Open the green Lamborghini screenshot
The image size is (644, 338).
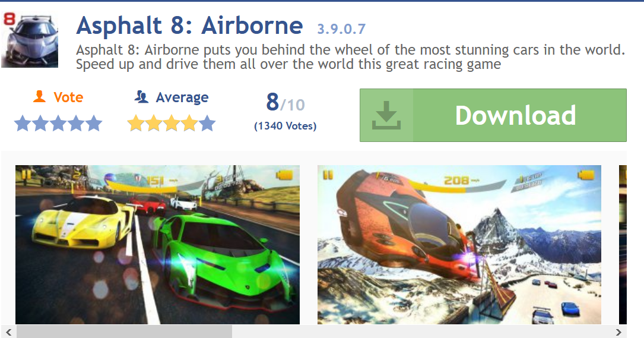[x=158, y=245]
